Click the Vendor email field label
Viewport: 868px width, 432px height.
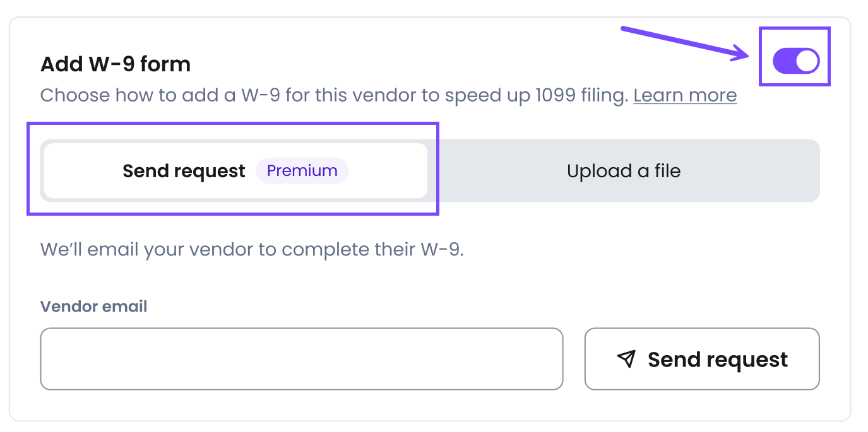coord(93,306)
